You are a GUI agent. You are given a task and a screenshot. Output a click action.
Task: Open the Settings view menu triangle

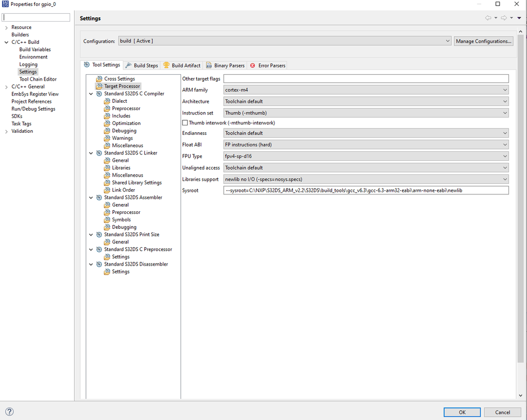pyautogui.click(x=519, y=18)
